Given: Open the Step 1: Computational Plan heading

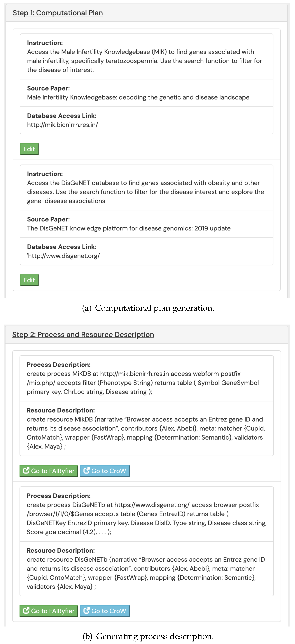Looking at the screenshot, I should pyautogui.click(x=58, y=13).
